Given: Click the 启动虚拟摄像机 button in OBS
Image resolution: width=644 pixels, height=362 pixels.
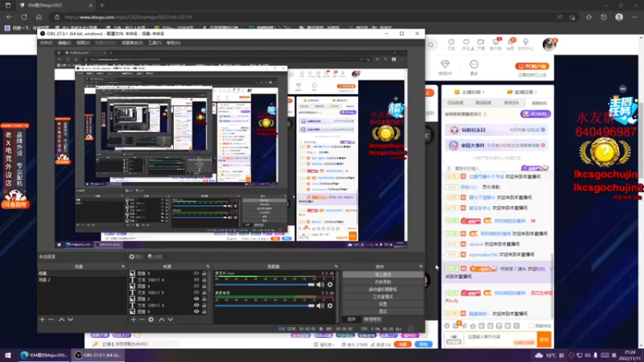Looking at the screenshot, I should [383, 290].
